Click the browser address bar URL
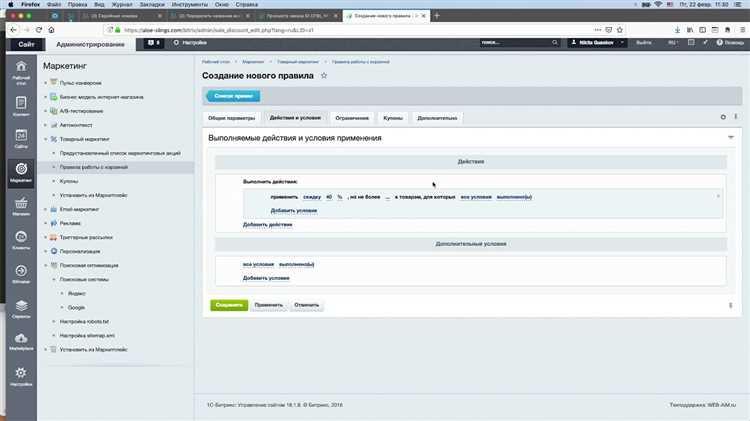Screen dimensions: 750x421 coord(219,30)
